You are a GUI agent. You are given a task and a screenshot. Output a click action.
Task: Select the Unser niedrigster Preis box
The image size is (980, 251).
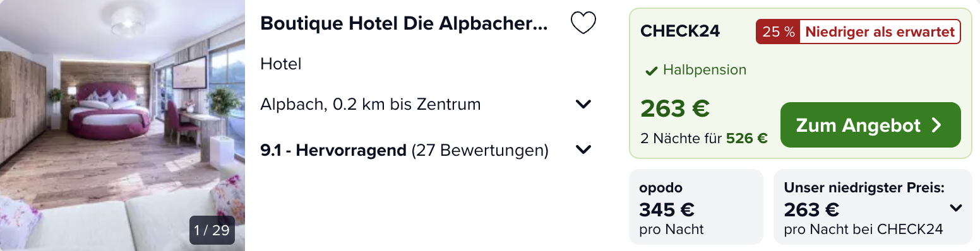(x=873, y=207)
